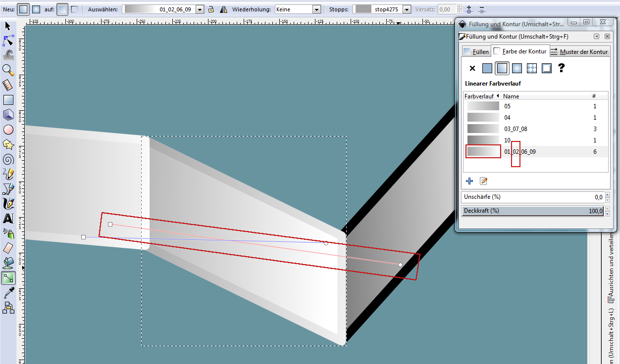
Task: Choose the Spiral drawing tool
Action: point(8,159)
